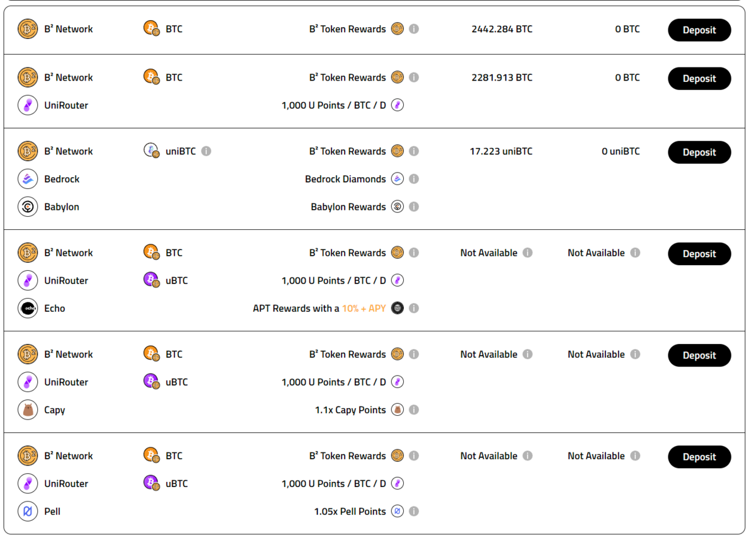This screenshot has height=538, width=756.
Task: Click the Bedrock Diamonds label
Action: coord(345,179)
